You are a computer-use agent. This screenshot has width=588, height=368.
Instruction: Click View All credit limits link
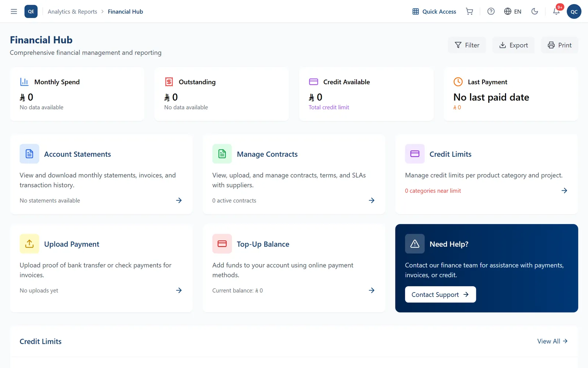(x=552, y=341)
